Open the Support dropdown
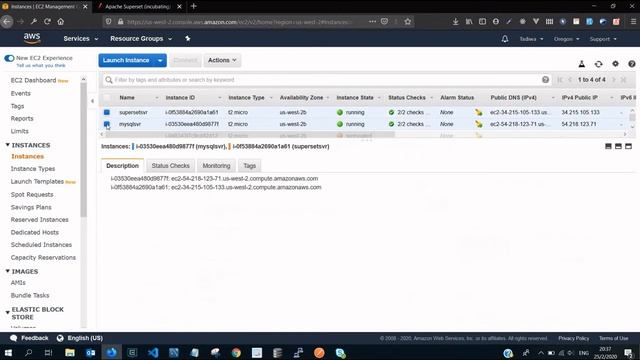The image size is (640, 360). [x=603, y=39]
